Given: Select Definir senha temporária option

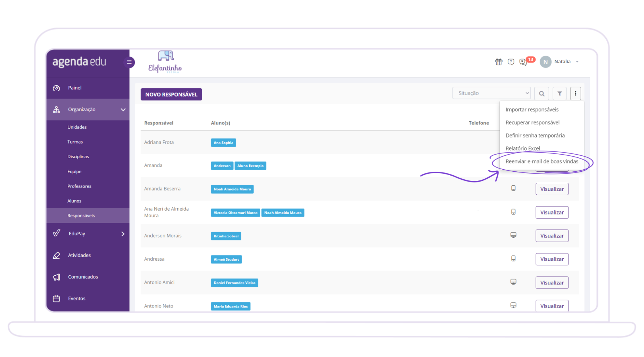Looking at the screenshot, I should 535,135.
